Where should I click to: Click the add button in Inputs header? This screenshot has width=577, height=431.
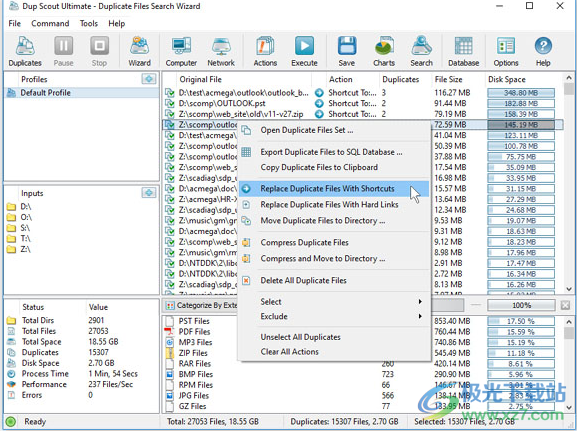point(149,192)
